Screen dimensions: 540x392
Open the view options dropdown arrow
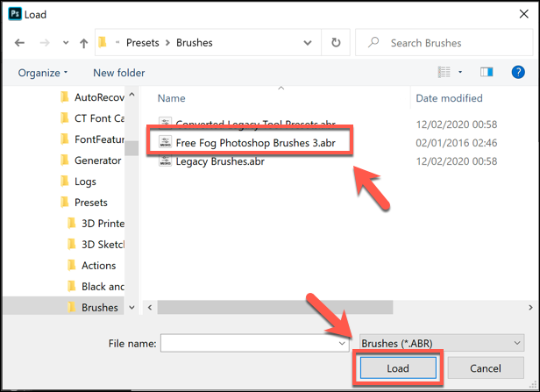point(460,72)
